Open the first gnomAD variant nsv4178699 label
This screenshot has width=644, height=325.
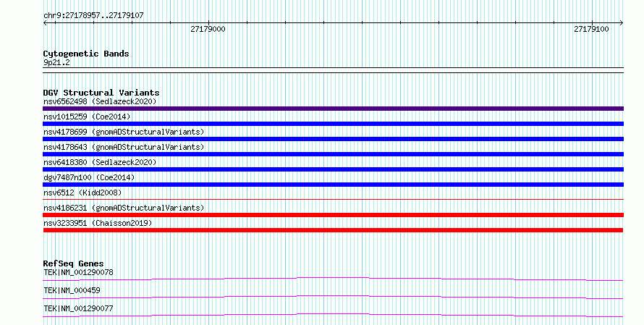[x=124, y=132]
